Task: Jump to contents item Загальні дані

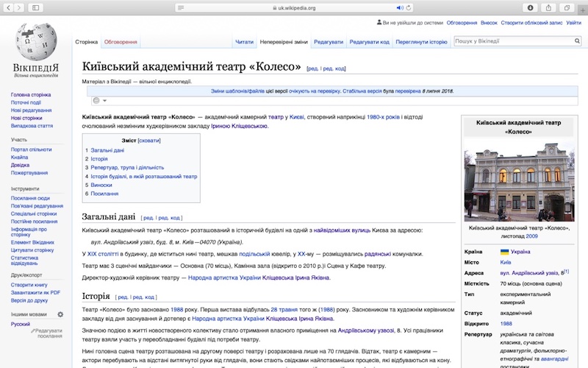Action: (107, 150)
